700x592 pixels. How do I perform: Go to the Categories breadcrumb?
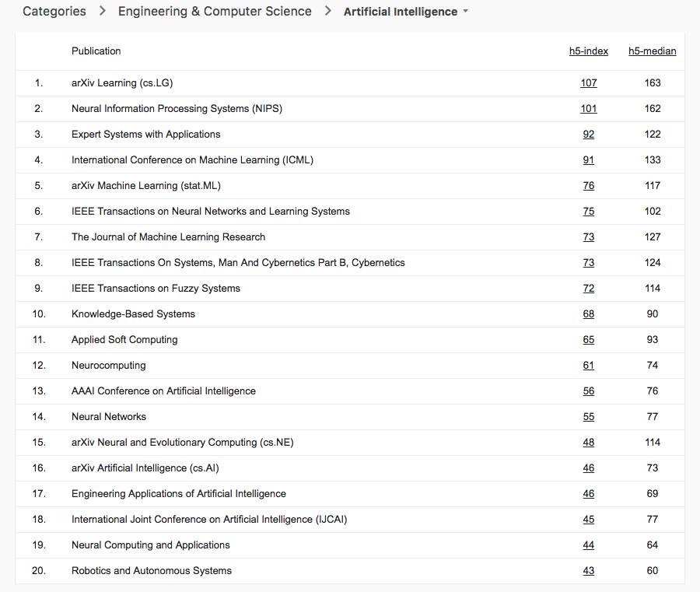click(x=54, y=12)
